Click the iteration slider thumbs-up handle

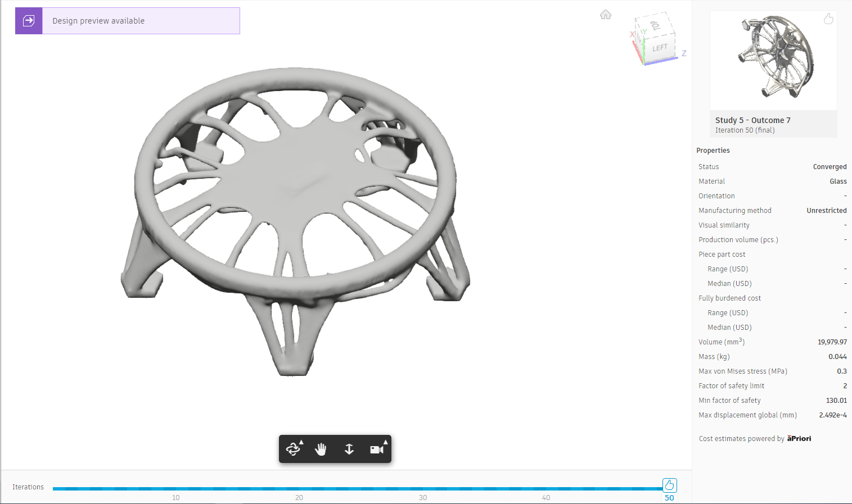tap(669, 485)
